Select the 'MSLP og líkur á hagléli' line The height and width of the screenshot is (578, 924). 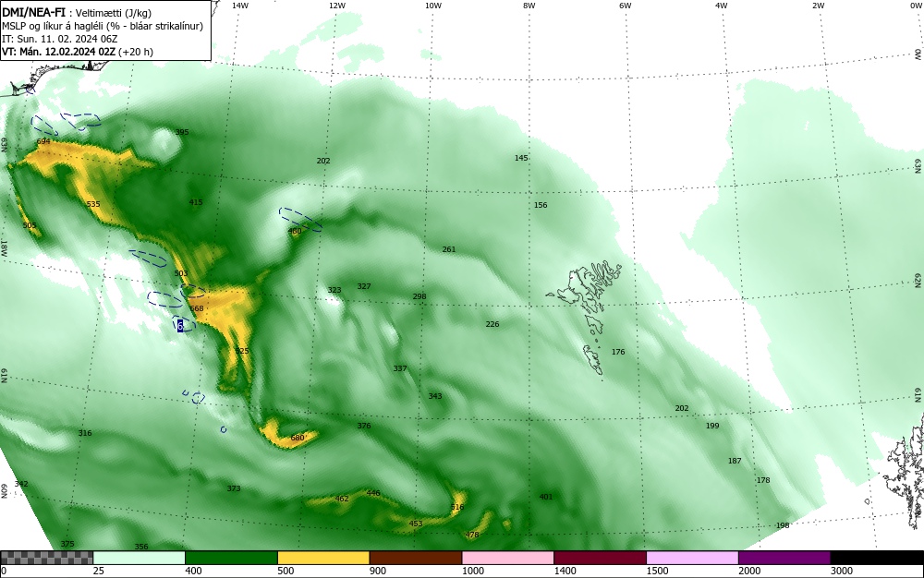(103, 26)
